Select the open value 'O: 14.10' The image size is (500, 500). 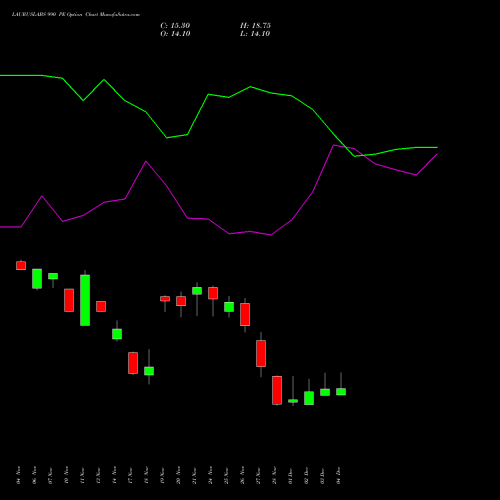[x=175, y=34]
